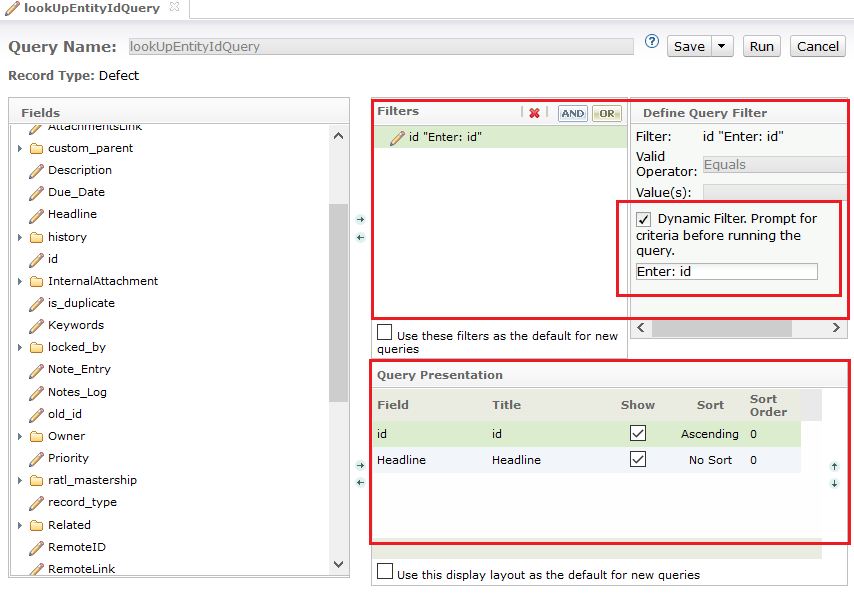Expand the Owner folder node
This screenshot has height=599, width=854.
[20, 436]
